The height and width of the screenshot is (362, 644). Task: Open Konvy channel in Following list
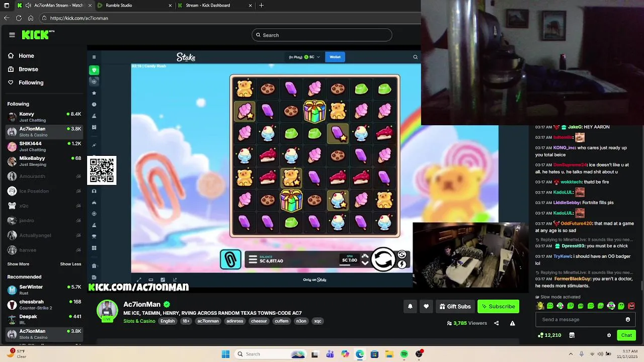[44, 117]
